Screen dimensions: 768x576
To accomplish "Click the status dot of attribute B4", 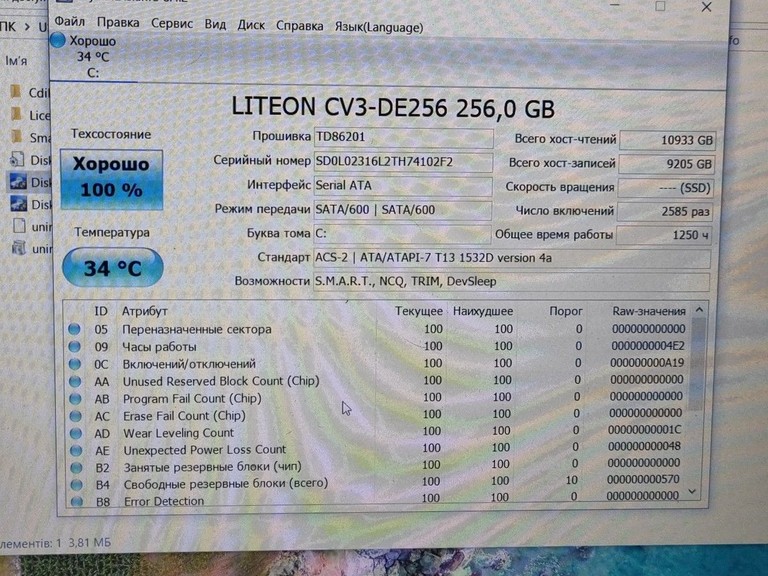I will 76,485.
